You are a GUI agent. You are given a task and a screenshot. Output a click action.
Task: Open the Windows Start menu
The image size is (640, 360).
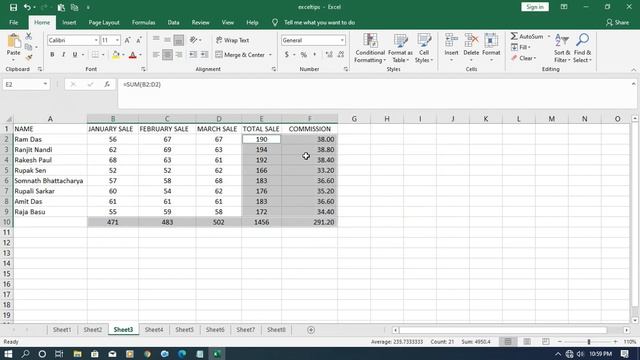pos(8,354)
